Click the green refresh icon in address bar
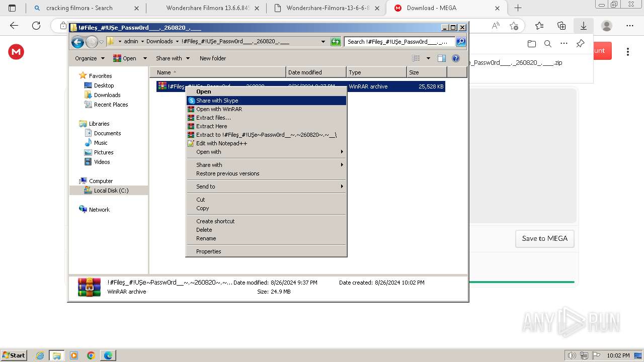The width and height of the screenshot is (644, 362). 336,42
